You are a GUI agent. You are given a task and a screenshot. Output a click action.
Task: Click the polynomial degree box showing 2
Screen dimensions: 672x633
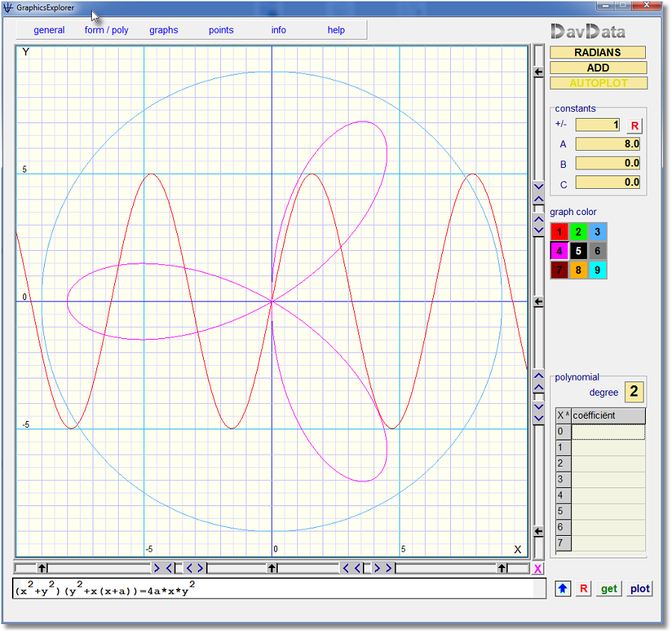tap(634, 392)
